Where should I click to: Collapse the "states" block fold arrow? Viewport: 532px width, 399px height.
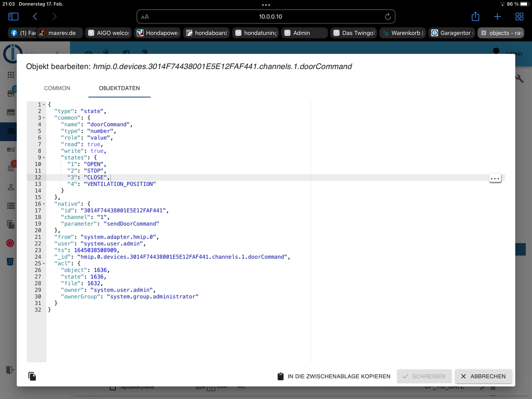44,157
